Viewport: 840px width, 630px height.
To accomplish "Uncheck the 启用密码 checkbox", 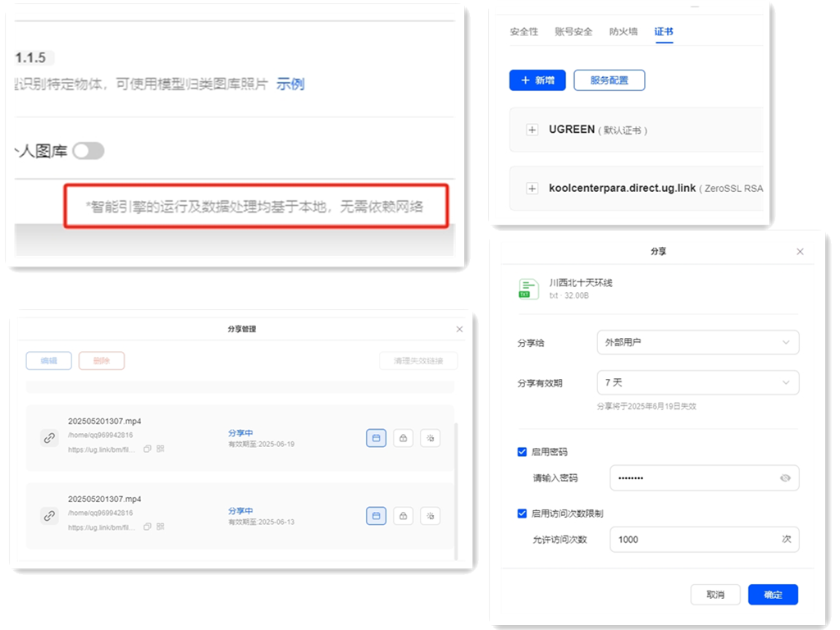I will (x=523, y=452).
